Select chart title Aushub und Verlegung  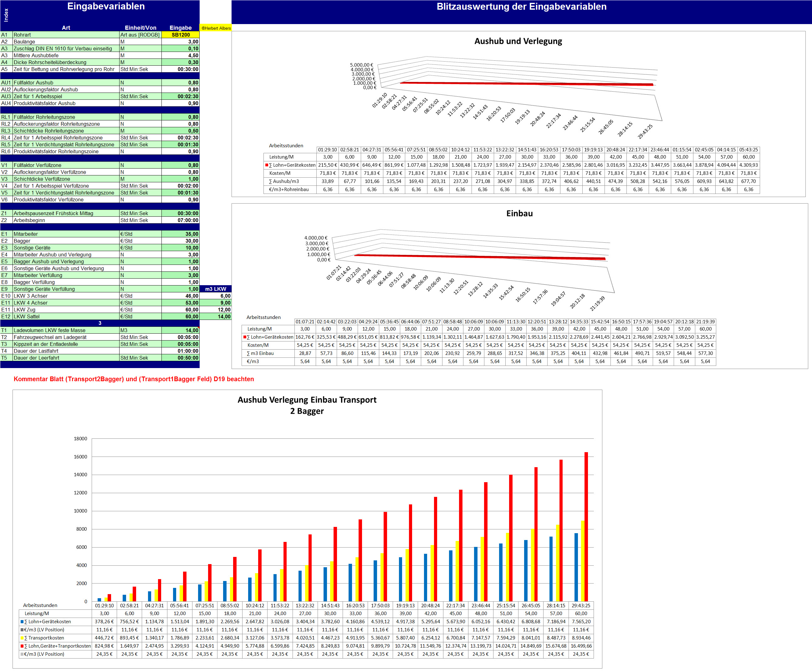(x=518, y=41)
